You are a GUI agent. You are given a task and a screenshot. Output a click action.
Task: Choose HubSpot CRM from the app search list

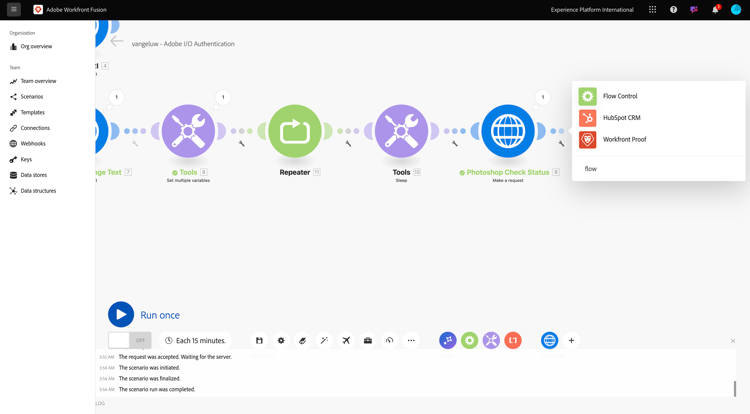658,118
